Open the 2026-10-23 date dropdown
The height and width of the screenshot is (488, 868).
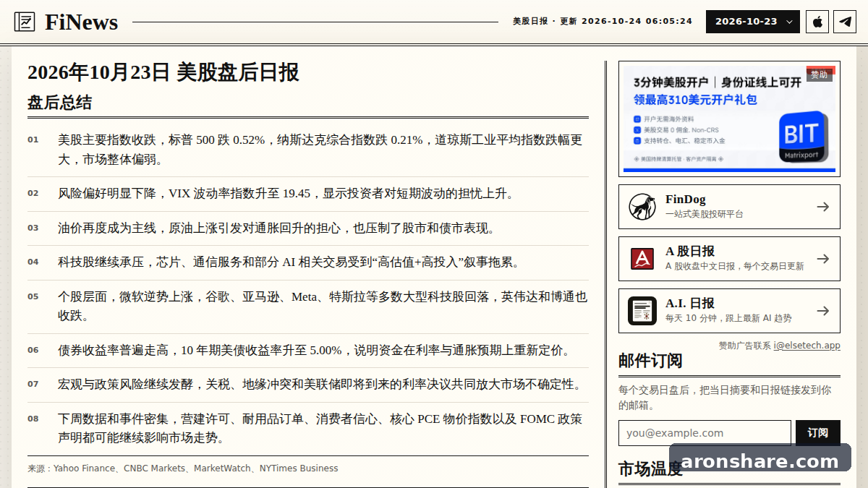pos(753,22)
